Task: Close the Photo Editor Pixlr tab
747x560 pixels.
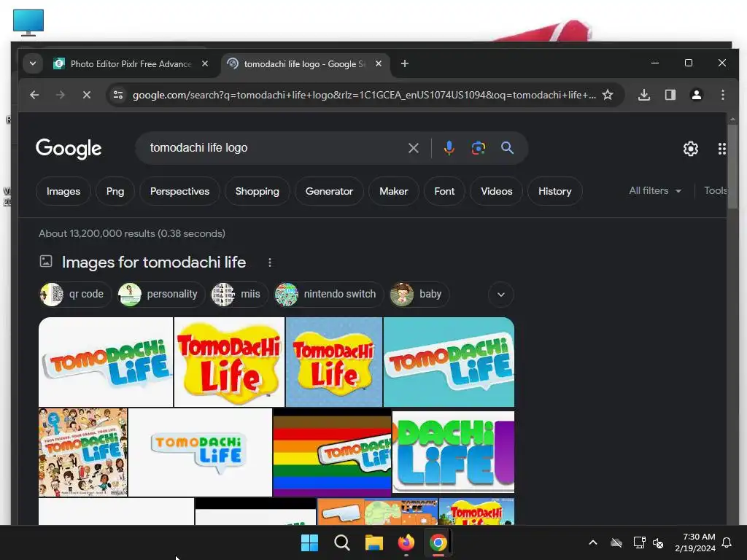Action: tap(205, 63)
